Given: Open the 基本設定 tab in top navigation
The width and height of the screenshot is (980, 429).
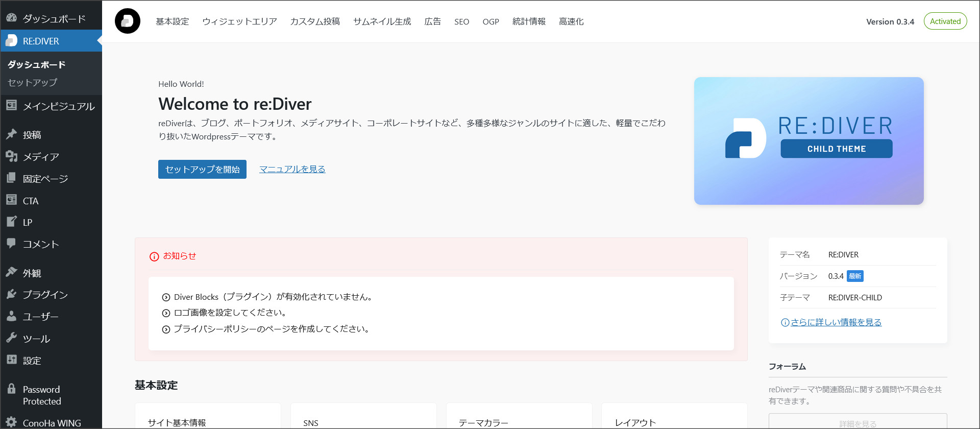Looking at the screenshot, I should 172,21.
